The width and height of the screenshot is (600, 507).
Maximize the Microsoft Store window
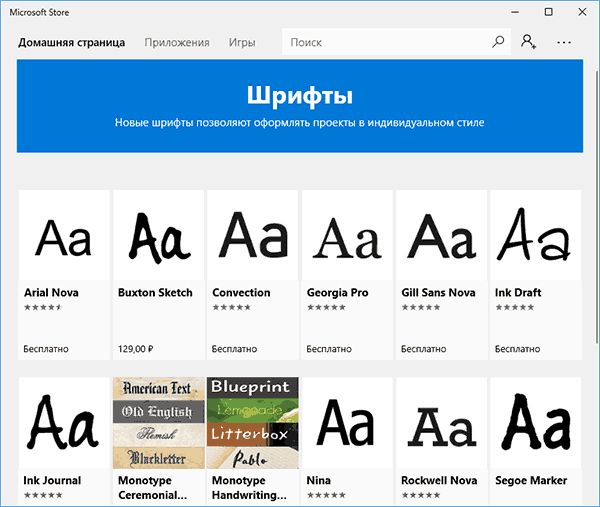tap(548, 12)
